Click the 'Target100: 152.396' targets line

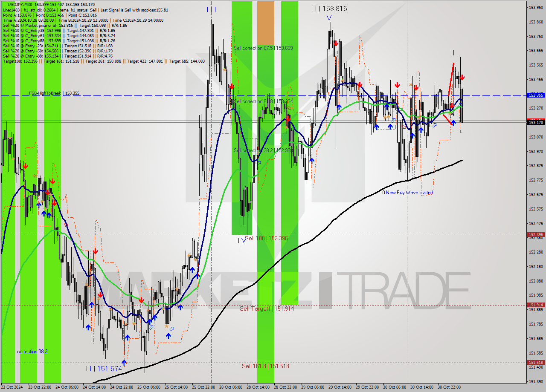pos(104,61)
